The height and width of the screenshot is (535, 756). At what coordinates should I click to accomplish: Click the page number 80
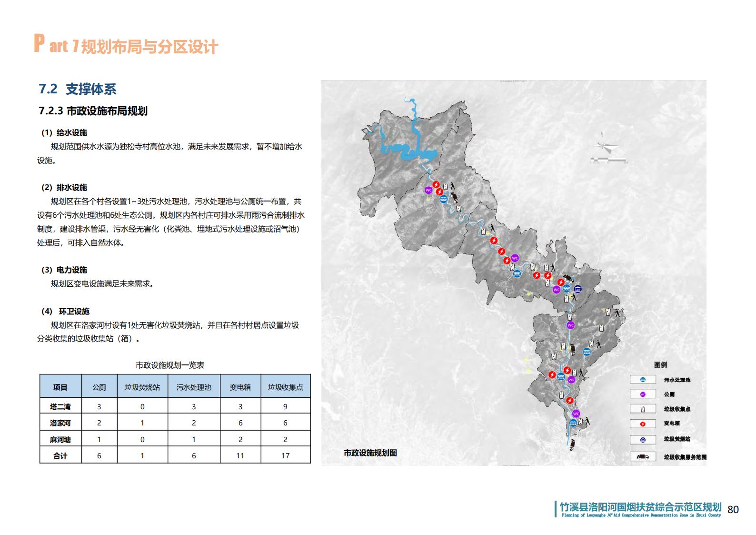click(x=733, y=509)
